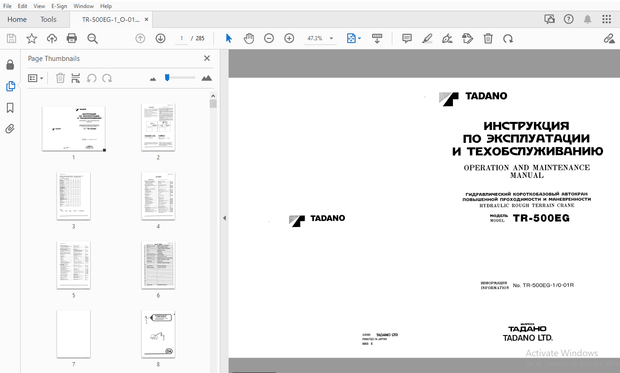Open the Find text magnifier
Screen dimensions: 620x373
pos(93,38)
